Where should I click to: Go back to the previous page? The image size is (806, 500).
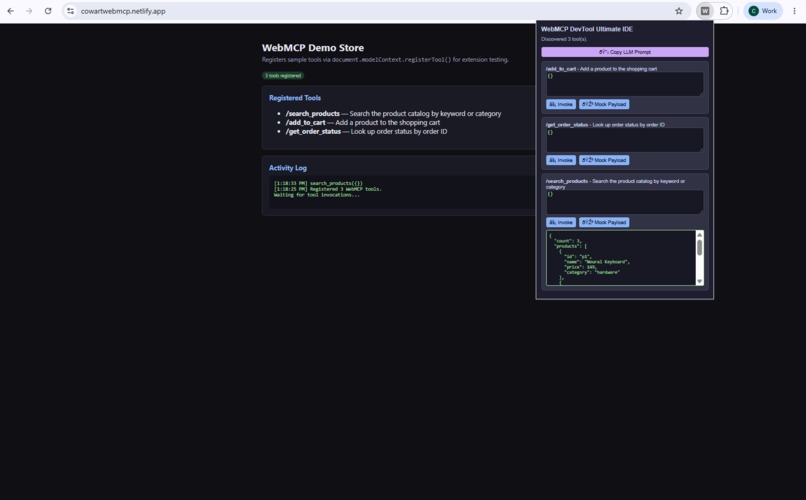pos(10,11)
